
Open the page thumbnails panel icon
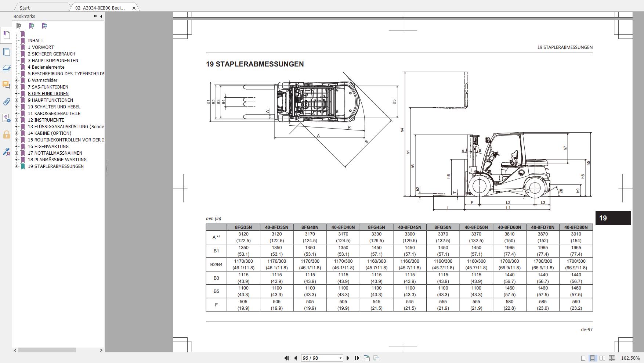(6, 52)
